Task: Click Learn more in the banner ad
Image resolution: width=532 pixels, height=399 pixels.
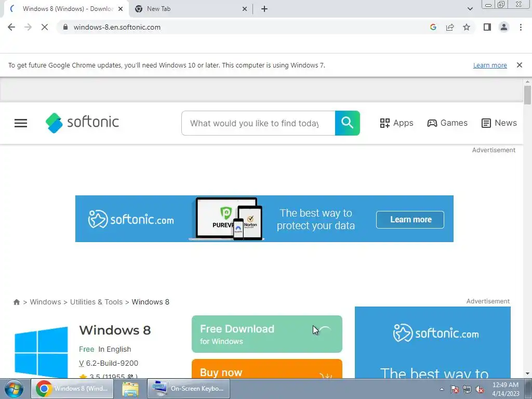Action: [x=410, y=220]
